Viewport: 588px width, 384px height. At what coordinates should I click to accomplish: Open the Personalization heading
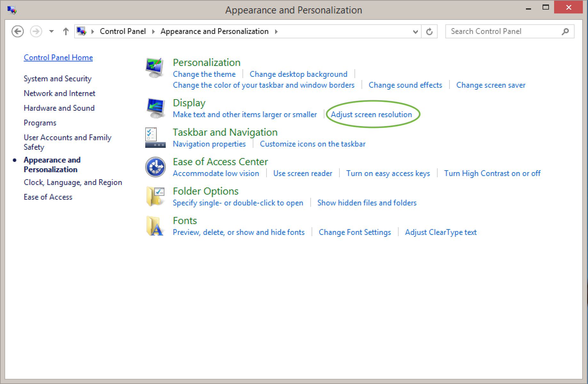(x=207, y=62)
